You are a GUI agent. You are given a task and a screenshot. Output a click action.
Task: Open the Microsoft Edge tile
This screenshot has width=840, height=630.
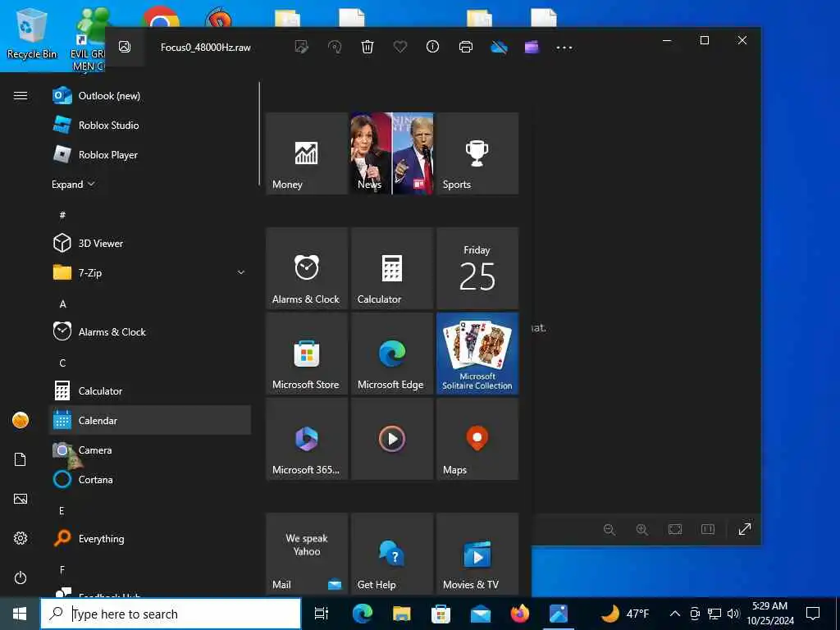[x=392, y=354]
